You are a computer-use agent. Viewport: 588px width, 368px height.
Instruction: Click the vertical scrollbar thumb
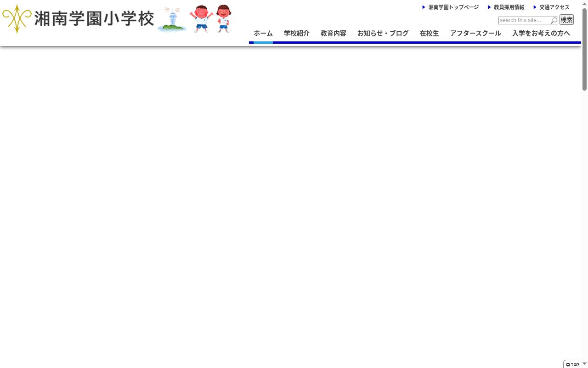click(585, 49)
